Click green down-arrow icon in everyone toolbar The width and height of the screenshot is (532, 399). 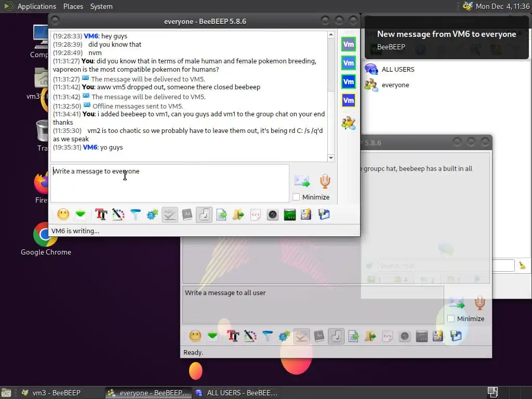coord(81,215)
